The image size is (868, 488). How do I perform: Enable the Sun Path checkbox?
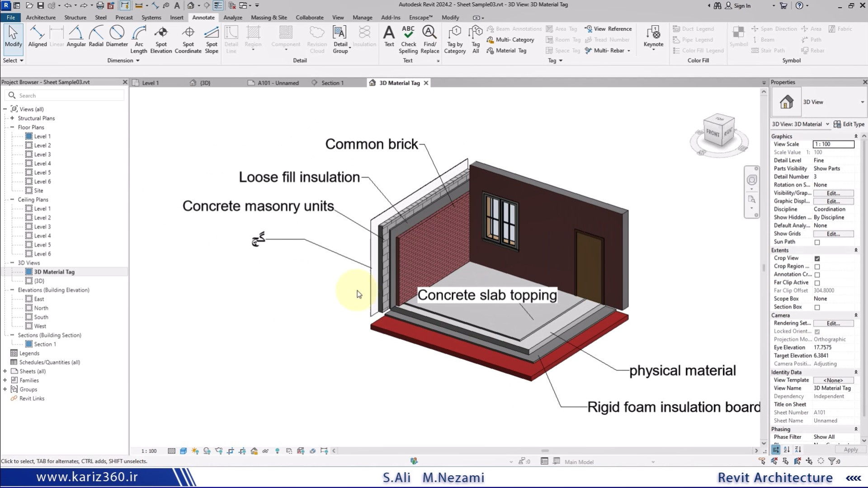coord(817,242)
